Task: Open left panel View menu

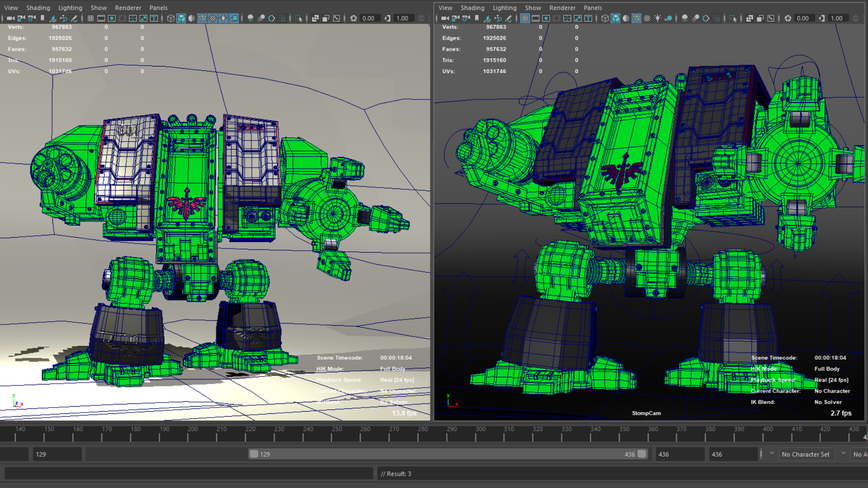Action: point(11,8)
